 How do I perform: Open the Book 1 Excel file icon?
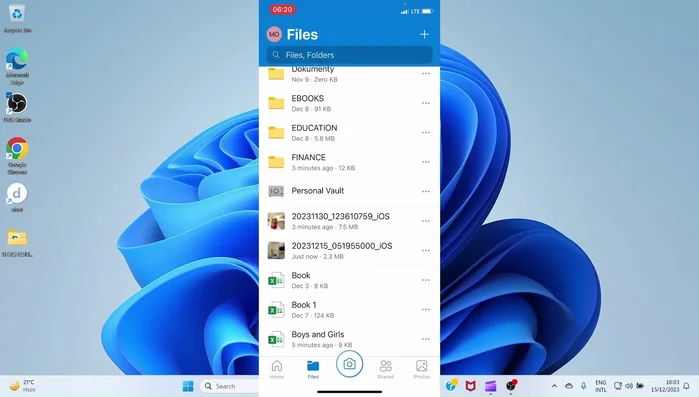point(276,310)
